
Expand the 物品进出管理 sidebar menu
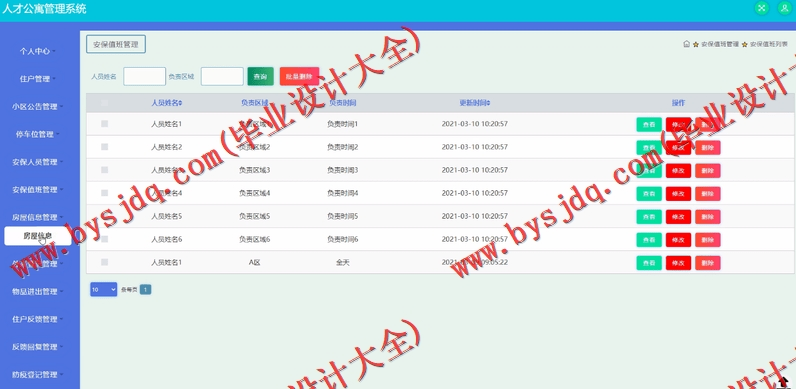[38, 291]
